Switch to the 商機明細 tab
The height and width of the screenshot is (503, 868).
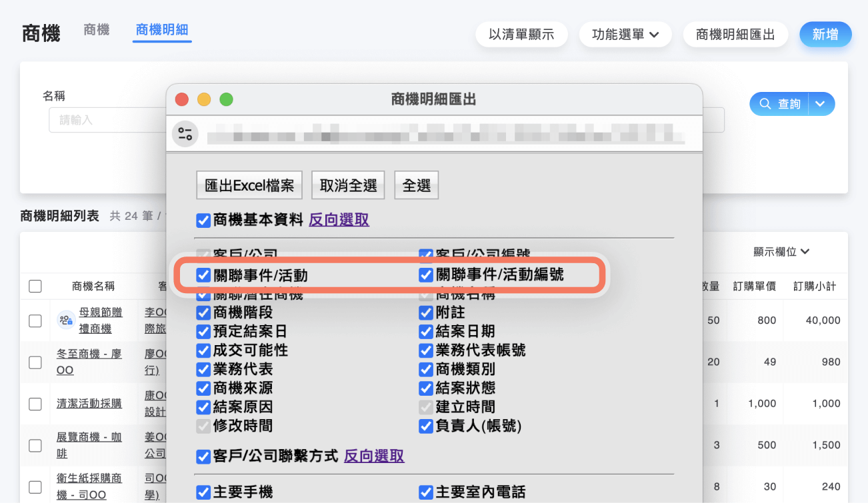click(x=162, y=30)
